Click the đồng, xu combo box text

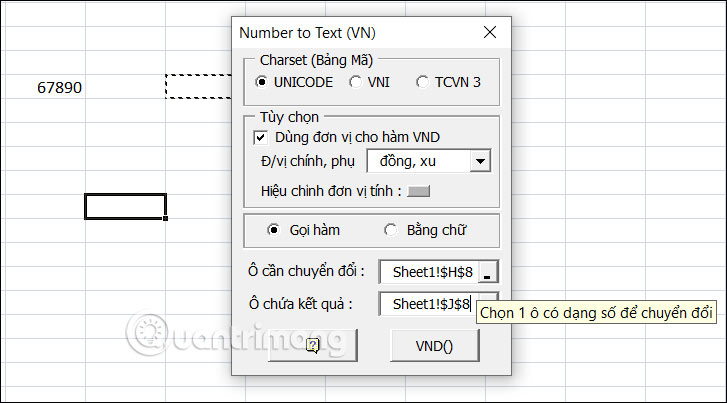418,160
